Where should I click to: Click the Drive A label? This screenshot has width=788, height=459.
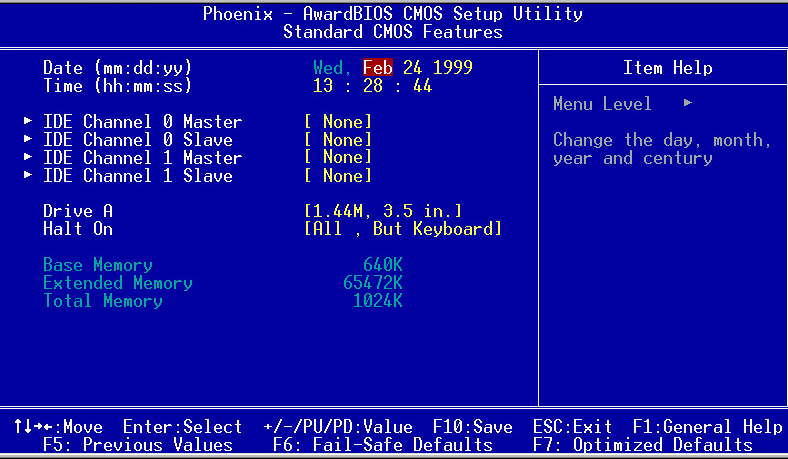pos(77,211)
